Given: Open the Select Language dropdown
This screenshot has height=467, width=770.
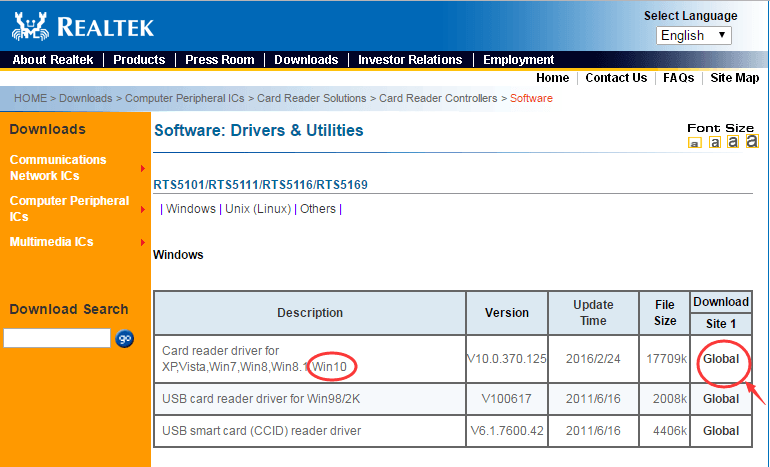Looking at the screenshot, I should pyautogui.click(x=693, y=35).
